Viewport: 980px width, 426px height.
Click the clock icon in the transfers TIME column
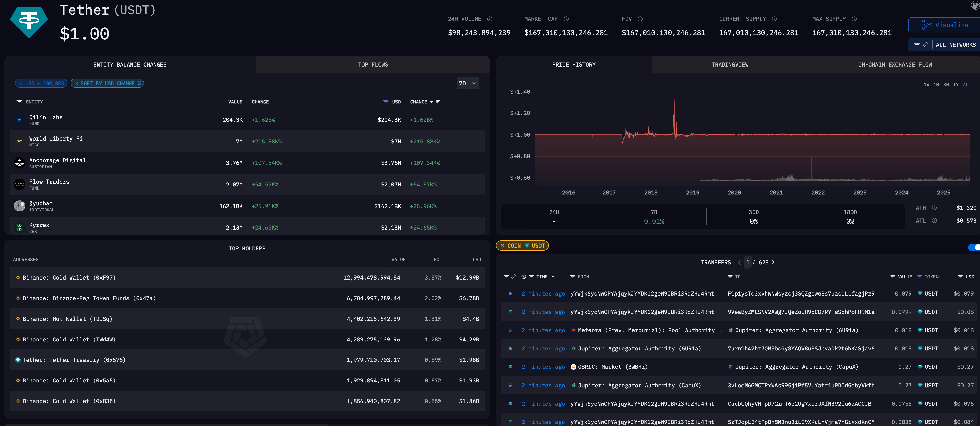click(x=524, y=277)
